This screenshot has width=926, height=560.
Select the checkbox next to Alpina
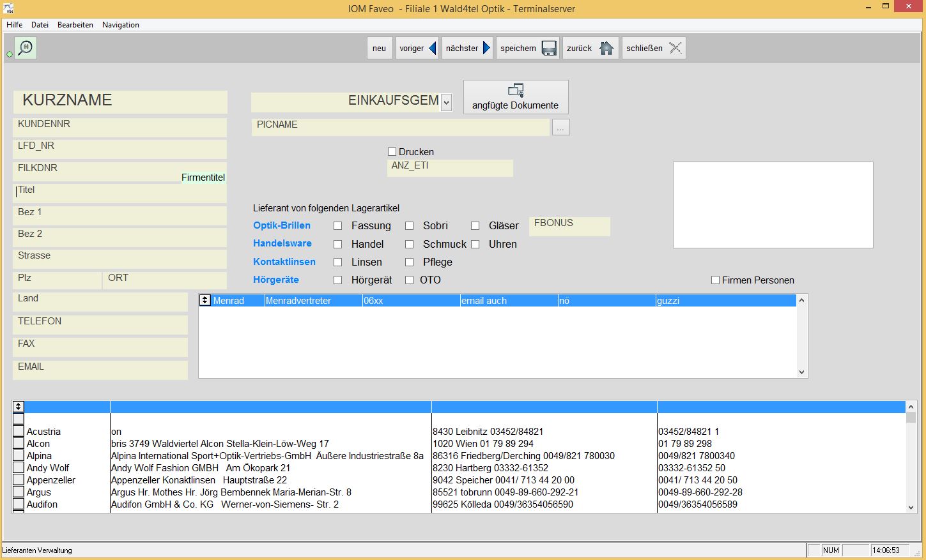[19, 455]
